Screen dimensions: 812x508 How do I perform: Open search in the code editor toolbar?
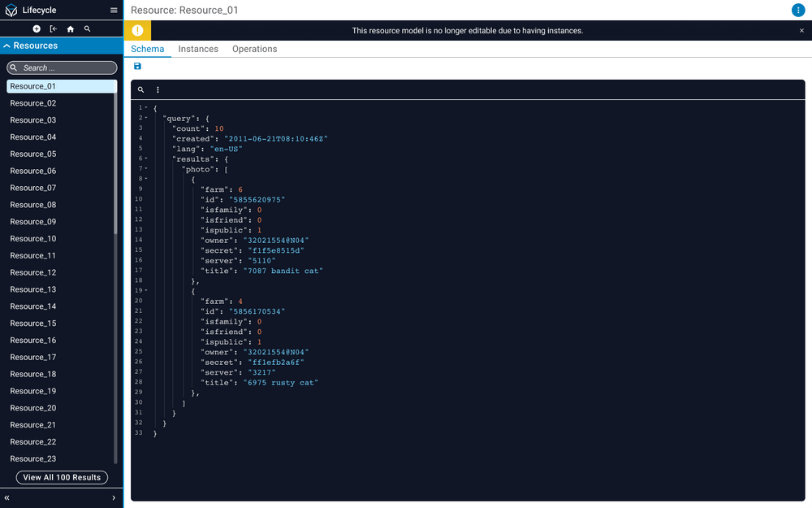140,89
